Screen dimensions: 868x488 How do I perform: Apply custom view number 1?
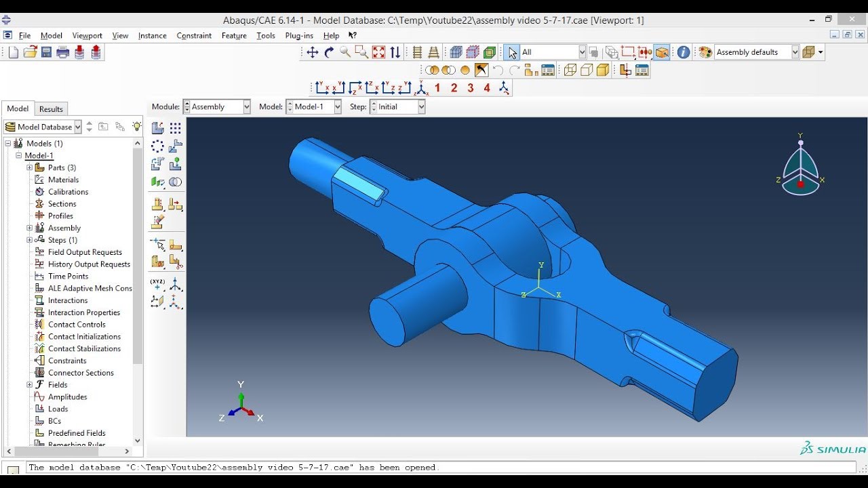(x=437, y=88)
